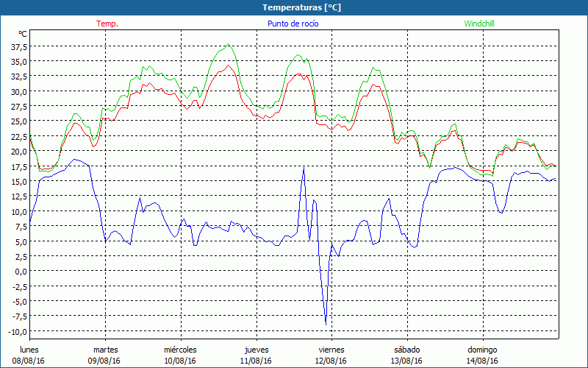Click the "domingo" day label
Viewport: 588px width, 368px height.
pyautogui.click(x=482, y=349)
